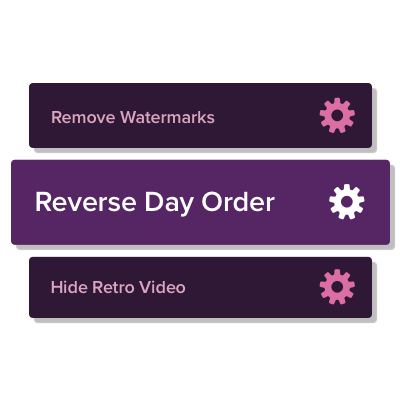Viewport: 400px width, 400px height.
Task: Expand the Remove Watermarks row
Action: (x=200, y=115)
